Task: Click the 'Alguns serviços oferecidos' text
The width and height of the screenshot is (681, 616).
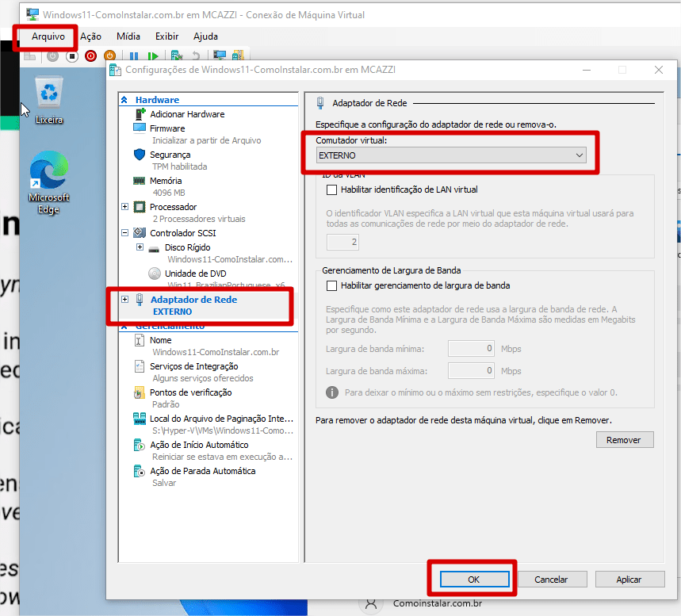Action: tap(203, 378)
